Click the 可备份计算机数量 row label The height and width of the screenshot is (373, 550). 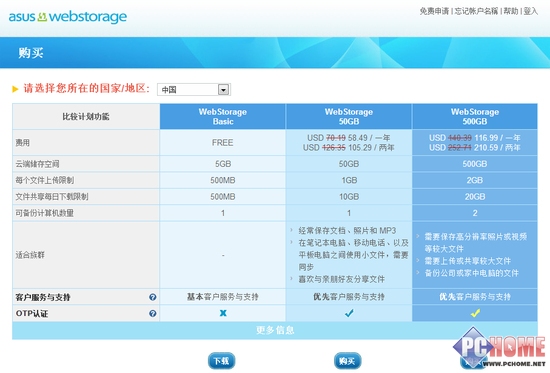coord(45,213)
